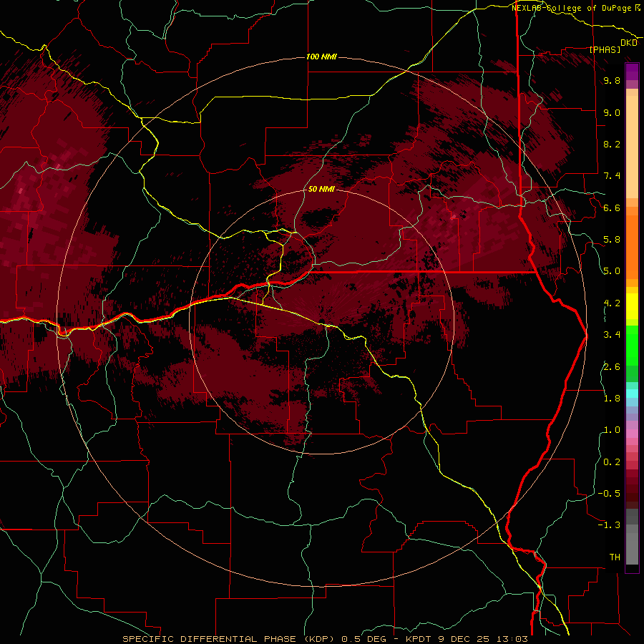Click the cyan segment of the color bar

point(632,394)
